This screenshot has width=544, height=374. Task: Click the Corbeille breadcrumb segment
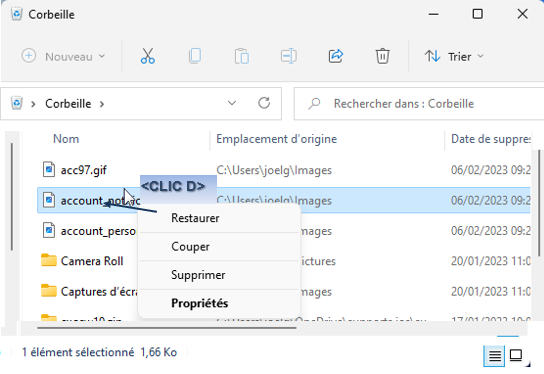click(x=68, y=103)
